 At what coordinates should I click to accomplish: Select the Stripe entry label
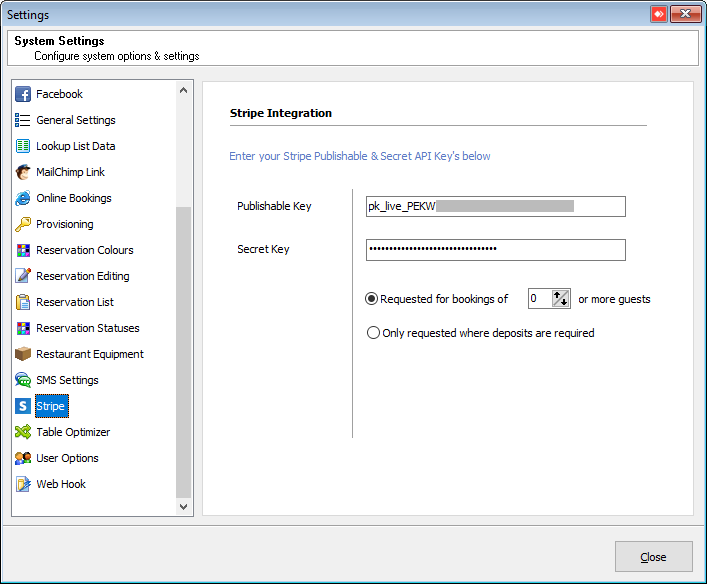51,406
